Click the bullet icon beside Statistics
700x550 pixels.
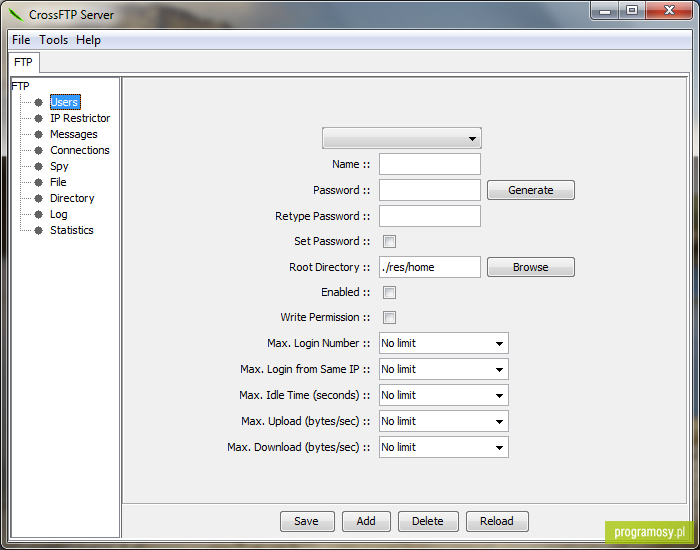[x=39, y=230]
